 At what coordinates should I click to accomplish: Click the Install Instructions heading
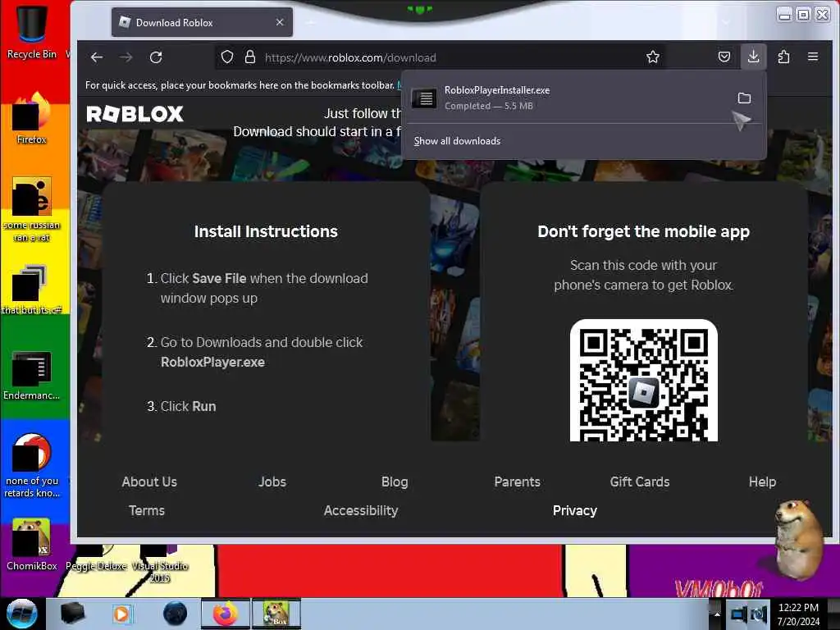coord(266,231)
